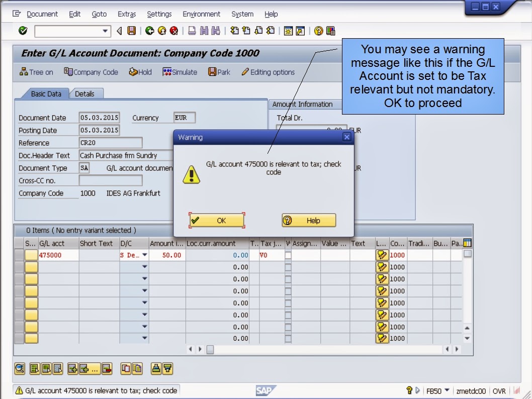The image size is (532, 399).
Task: Click the Hold document icon
Action: (140, 72)
